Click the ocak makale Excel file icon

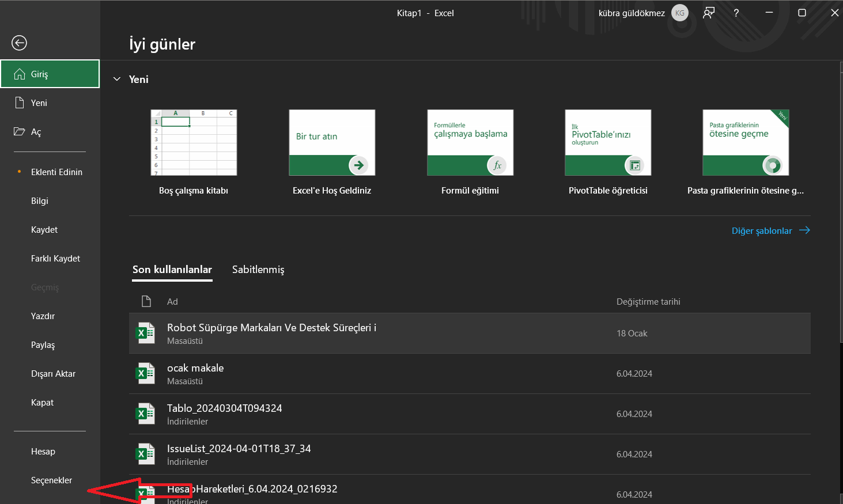145,373
